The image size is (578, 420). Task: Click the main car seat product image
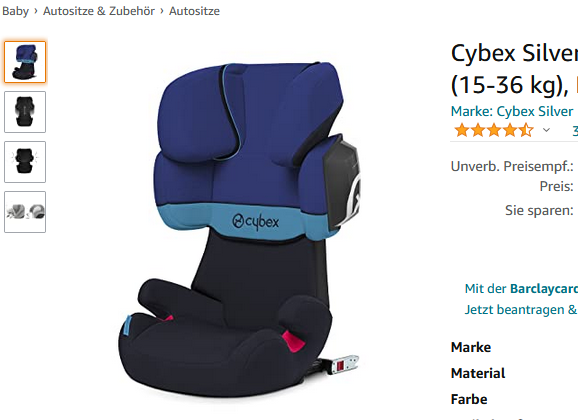pyautogui.click(x=239, y=229)
